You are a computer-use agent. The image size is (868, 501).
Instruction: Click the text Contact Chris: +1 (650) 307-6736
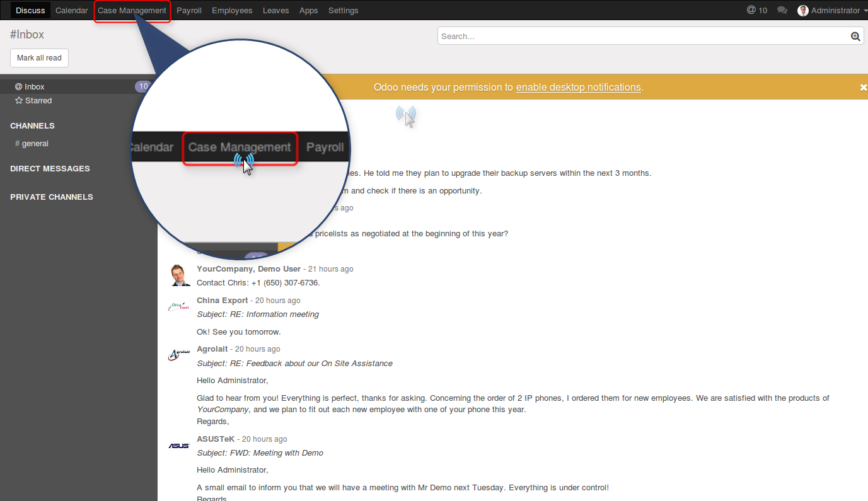258,283
